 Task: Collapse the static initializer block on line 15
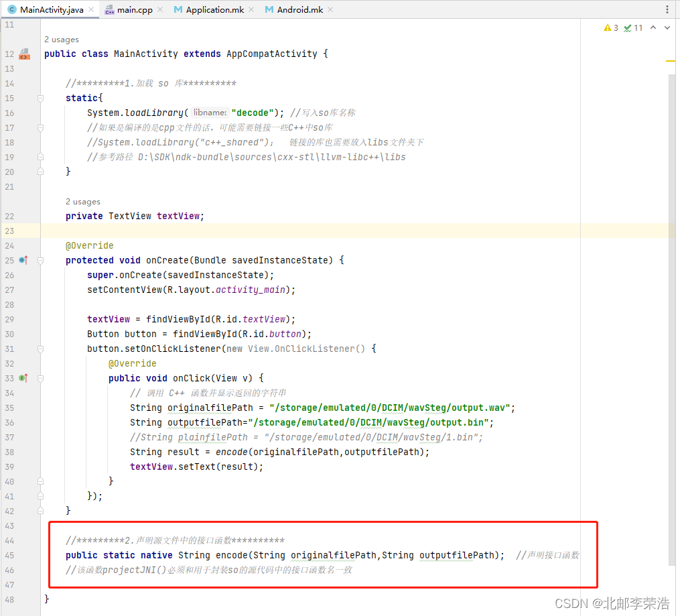40,98
